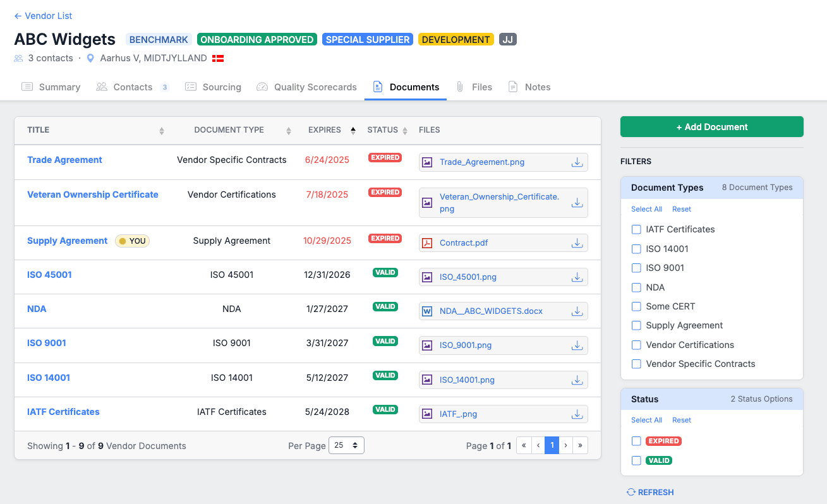
Task: Check the ISO 14001 document type filter
Action: click(x=636, y=249)
